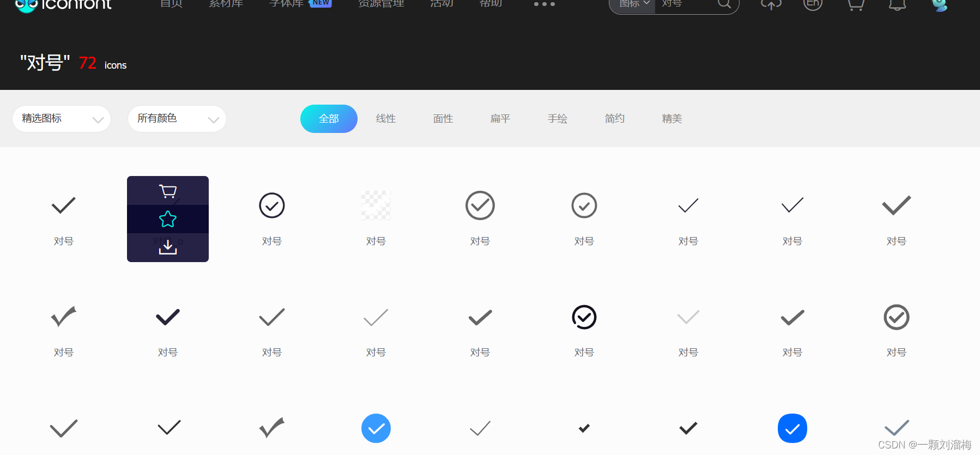Add hovered icon to shopping cart
Image resolution: width=980 pixels, height=455 pixels.
point(168,191)
